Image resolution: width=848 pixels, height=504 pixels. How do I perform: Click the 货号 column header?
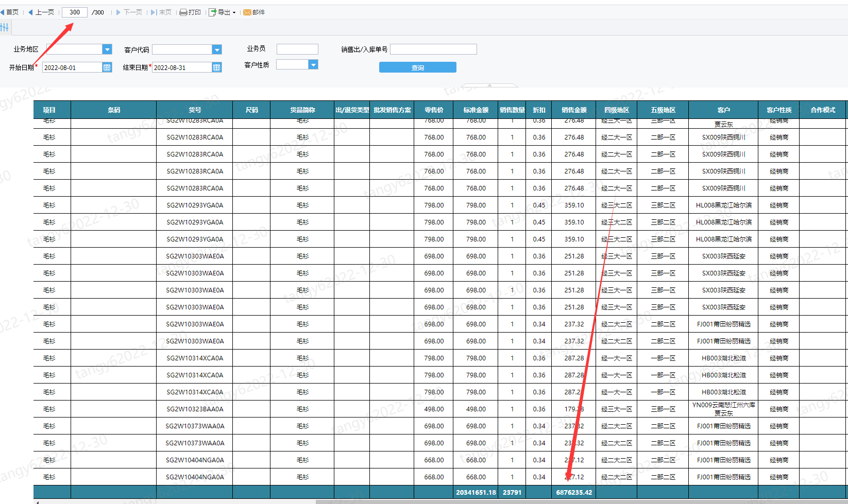[x=195, y=110]
